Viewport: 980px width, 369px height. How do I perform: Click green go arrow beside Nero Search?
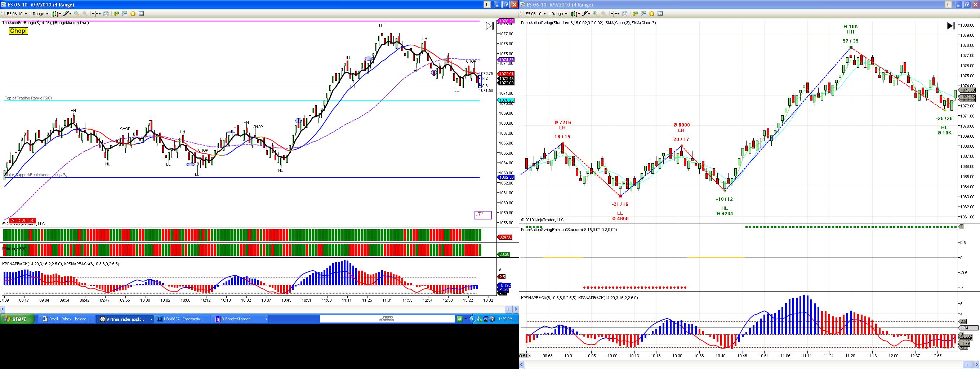(460, 319)
